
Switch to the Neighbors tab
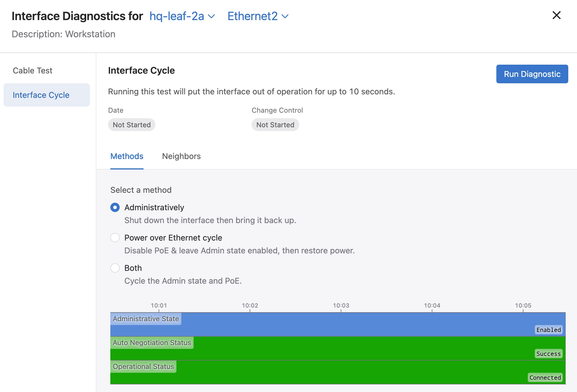coord(181,156)
